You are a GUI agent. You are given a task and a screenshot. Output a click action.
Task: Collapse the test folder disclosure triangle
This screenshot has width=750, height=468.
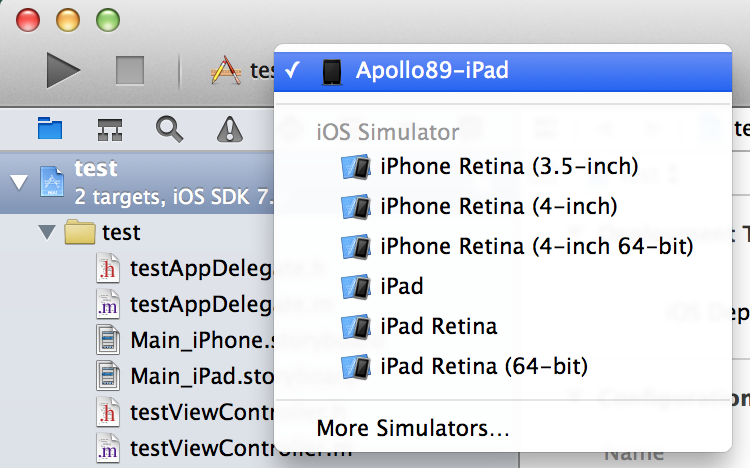pyautogui.click(x=47, y=233)
